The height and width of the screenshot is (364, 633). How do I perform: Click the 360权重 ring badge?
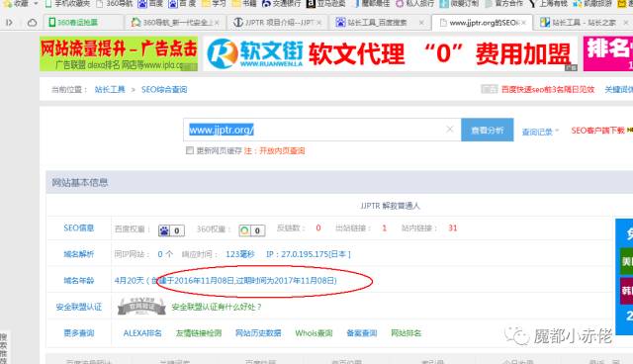[251, 230]
